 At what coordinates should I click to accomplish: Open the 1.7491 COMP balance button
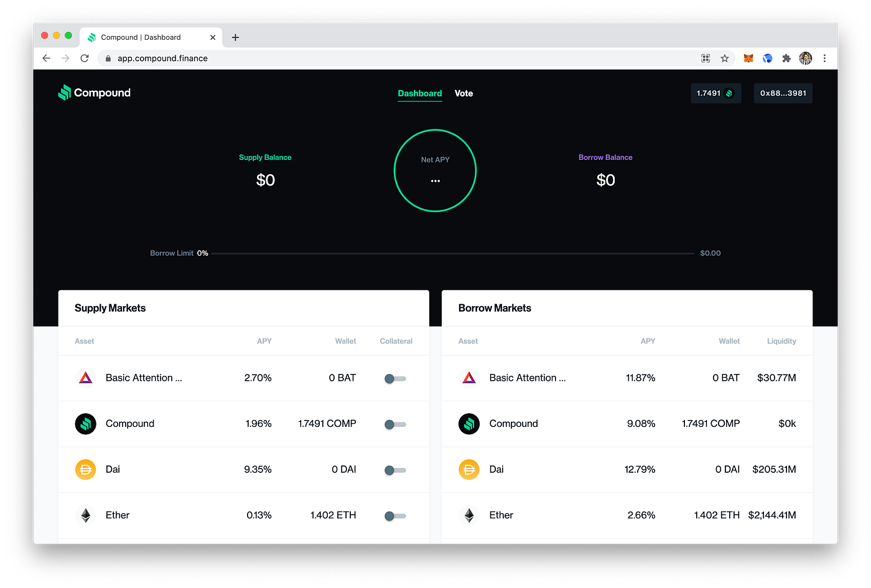point(715,93)
